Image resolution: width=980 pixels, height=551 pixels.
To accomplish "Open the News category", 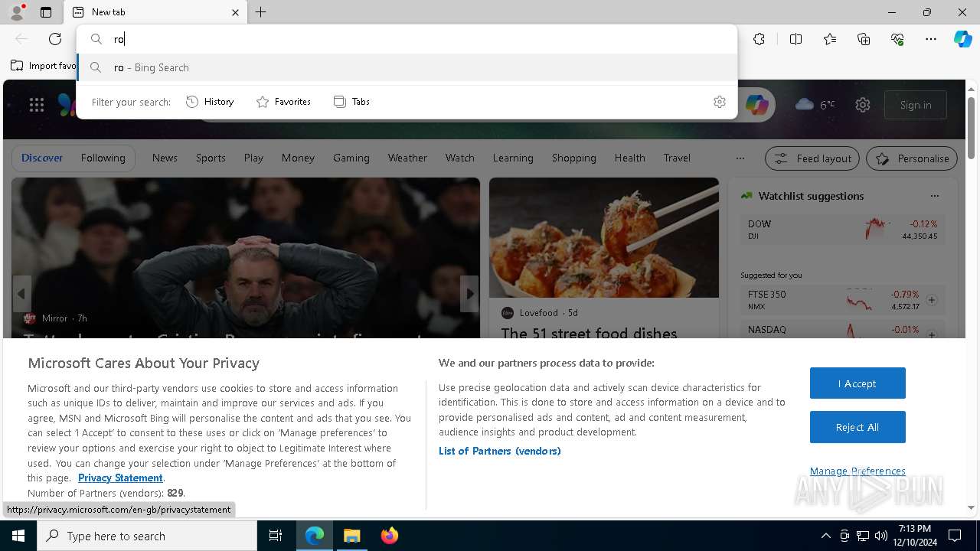I will (165, 158).
